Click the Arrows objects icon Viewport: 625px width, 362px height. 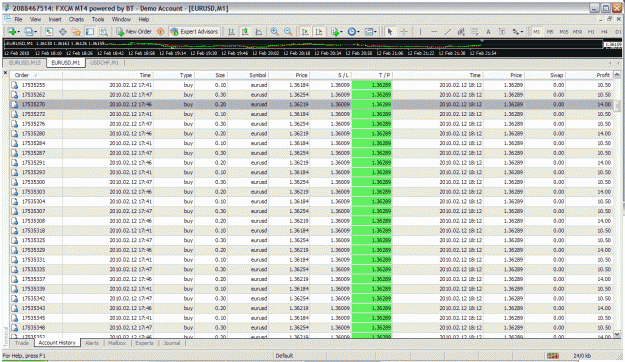[516, 31]
